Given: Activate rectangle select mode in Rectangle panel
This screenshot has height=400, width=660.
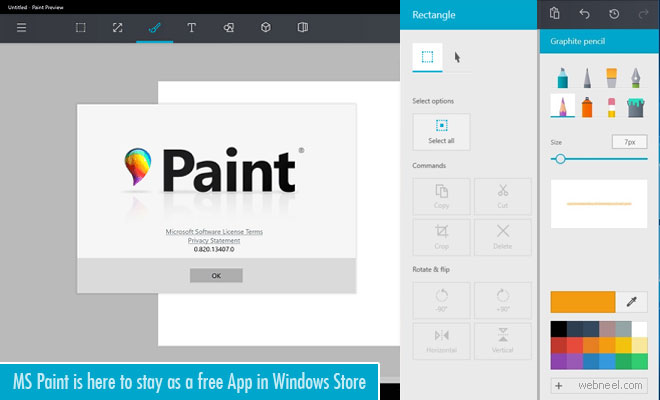Looking at the screenshot, I should [x=427, y=57].
